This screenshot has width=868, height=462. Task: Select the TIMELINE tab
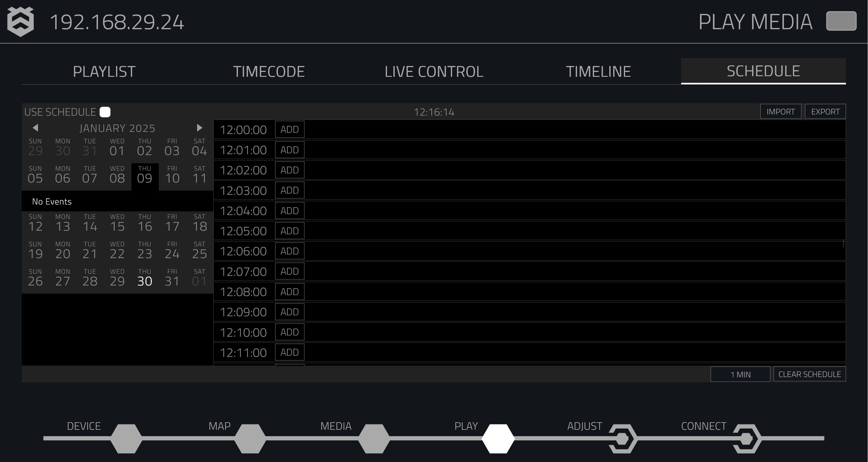pos(598,72)
